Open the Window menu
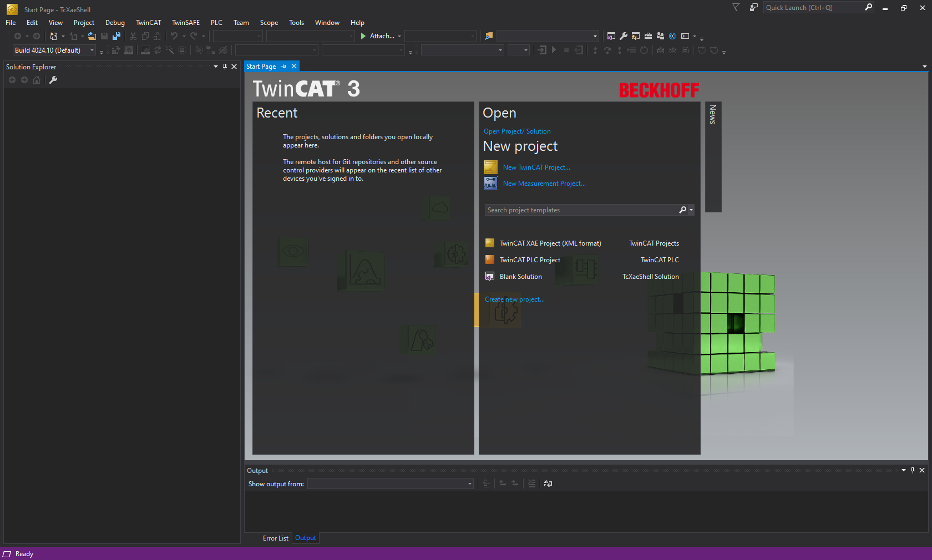The height and width of the screenshot is (560, 932). pyautogui.click(x=327, y=23)
